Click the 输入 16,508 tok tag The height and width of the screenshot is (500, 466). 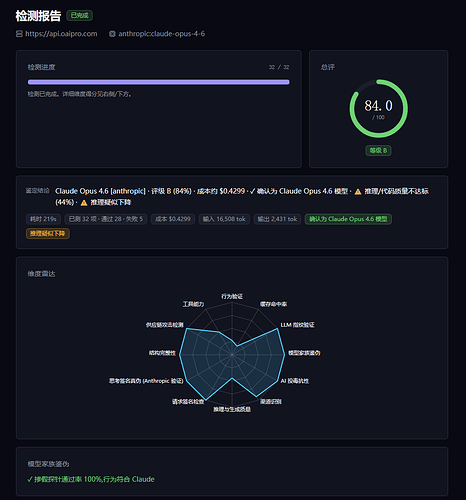224,219
